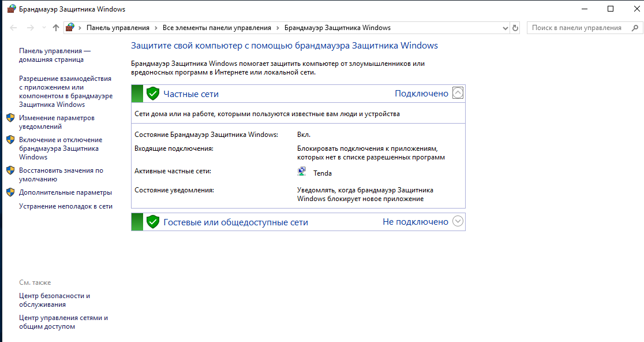Click shield icon beside 'Изменение параметров уведомлений'
The image size is (644, 342).
pos(11,118)
